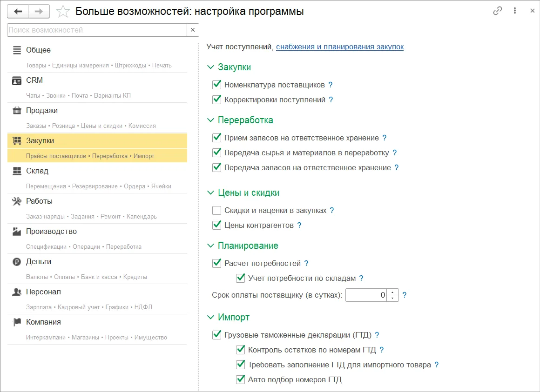Image resolution: width=540 pixels, height=392 pixels.
Task: Click the Продажи basket icon
Action: 17,111
